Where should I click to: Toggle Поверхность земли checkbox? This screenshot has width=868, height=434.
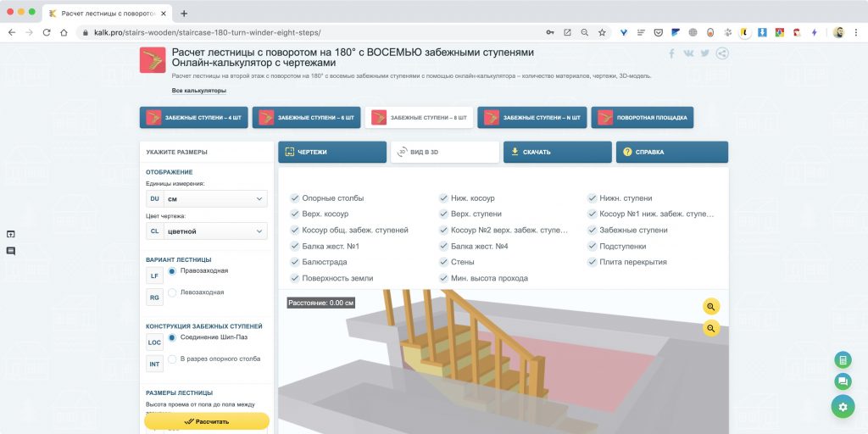[294, 278]
